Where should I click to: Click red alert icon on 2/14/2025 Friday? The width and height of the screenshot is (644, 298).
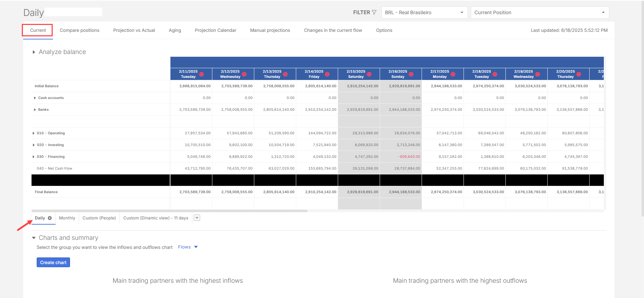coord(327,74)
